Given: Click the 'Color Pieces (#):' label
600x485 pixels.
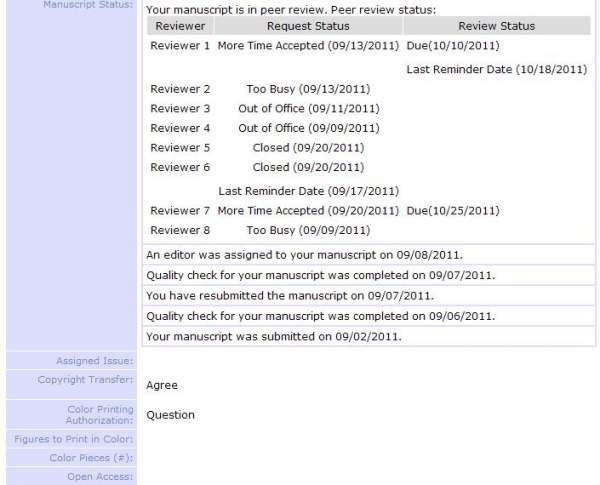Looking at the screenshot, I should point(91,458).
